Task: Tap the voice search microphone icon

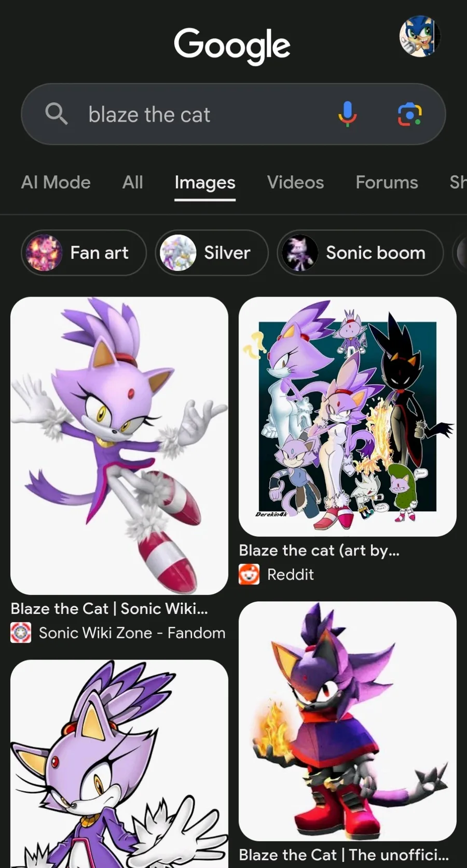Action: (x=347, y=114)
